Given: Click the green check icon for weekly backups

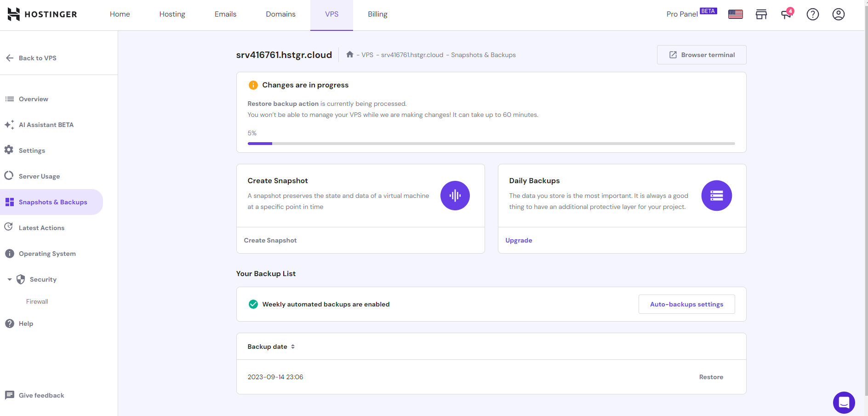Looking at the screenshot, I should click(x=253, y=304).
